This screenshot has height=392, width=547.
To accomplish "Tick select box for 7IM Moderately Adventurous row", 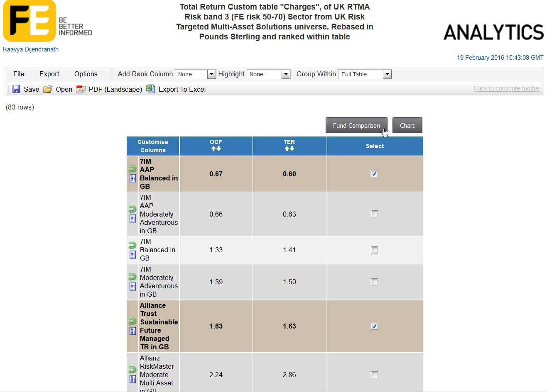I will 374,282.
